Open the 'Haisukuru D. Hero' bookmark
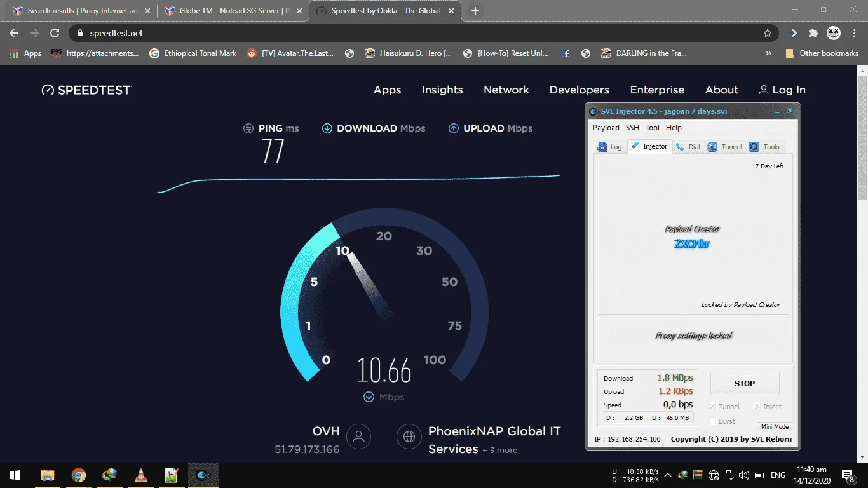The image size is (868, 488). (409, 53)
